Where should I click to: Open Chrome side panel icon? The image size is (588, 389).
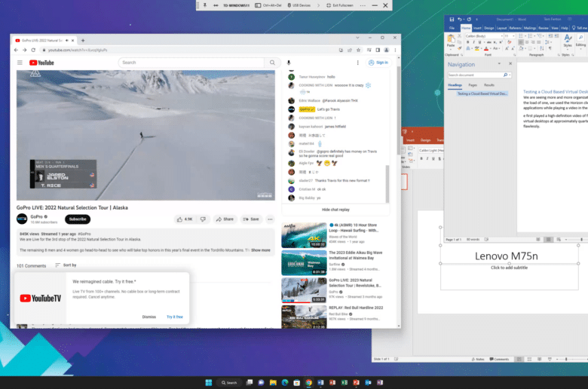[x=378, y=50]
